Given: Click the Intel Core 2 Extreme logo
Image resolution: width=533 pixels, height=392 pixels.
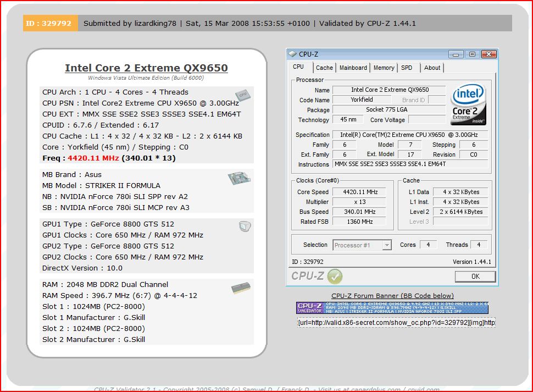Looking at the screenshot, I should pyautogui.click(x=468, y=104).
